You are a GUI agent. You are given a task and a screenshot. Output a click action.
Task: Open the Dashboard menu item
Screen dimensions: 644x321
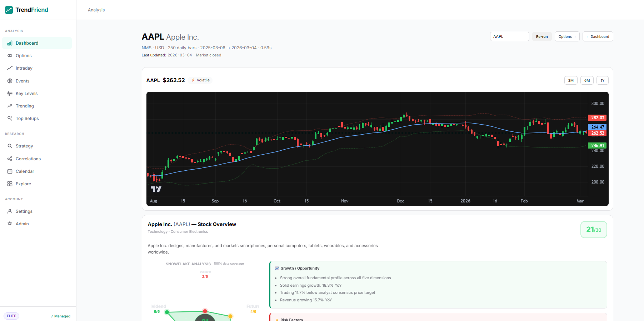tap(37, 43)
